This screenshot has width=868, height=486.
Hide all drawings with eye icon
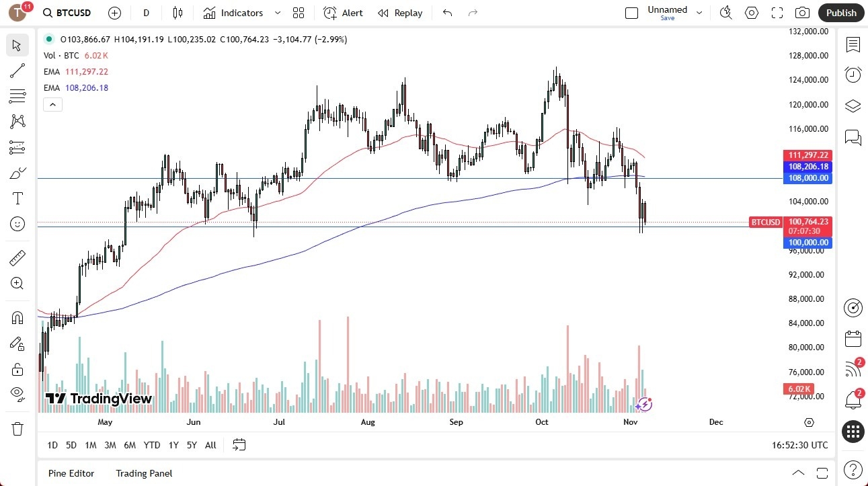[17, 394]
